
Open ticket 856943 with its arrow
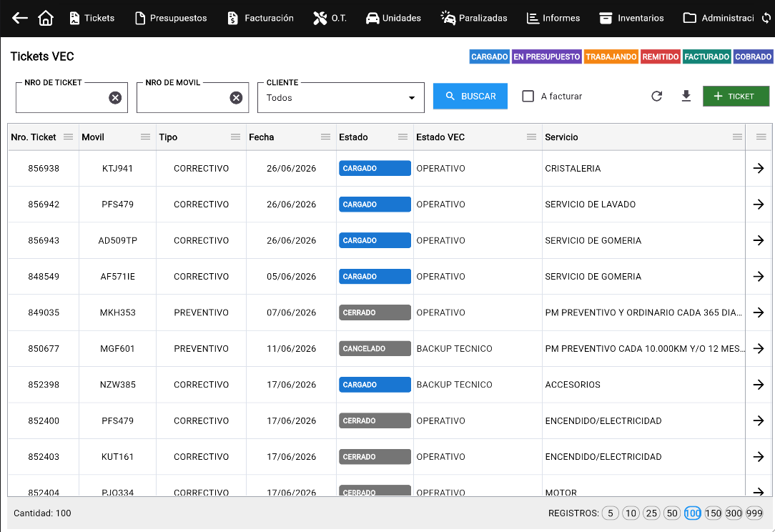click(758, 240)
